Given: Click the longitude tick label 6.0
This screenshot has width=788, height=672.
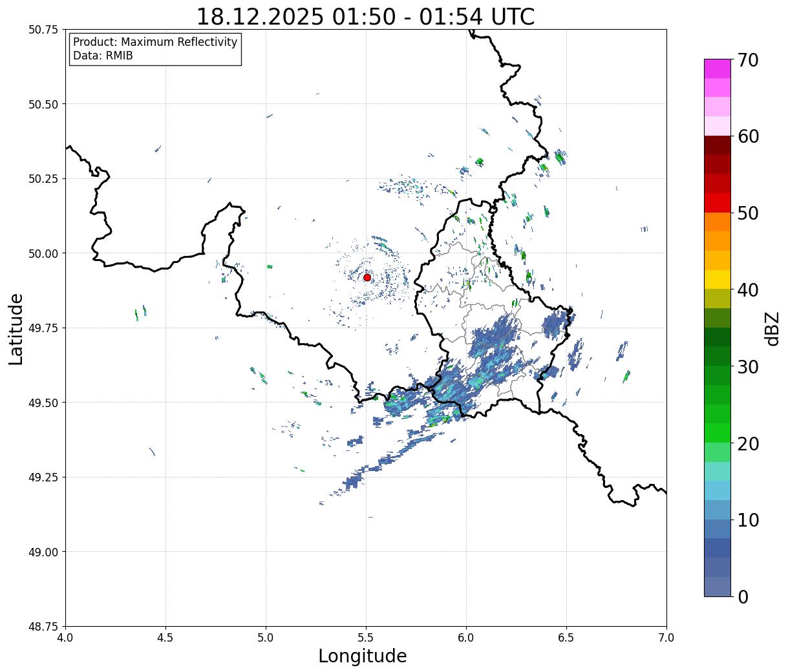Looking at the screenshot, I should (x=466, y=638).
